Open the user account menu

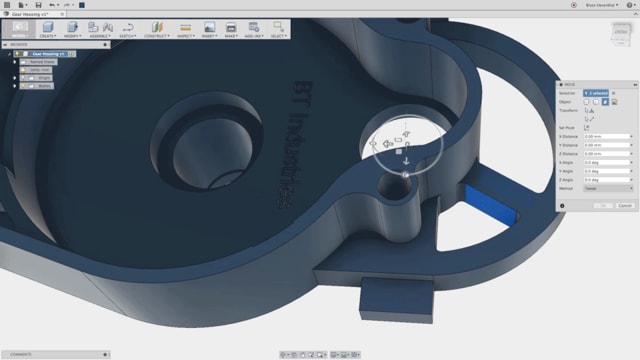point(602,5)
